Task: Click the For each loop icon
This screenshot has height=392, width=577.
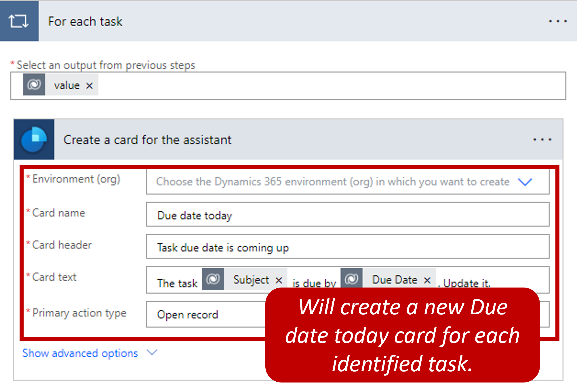Action: coord(19,21)
